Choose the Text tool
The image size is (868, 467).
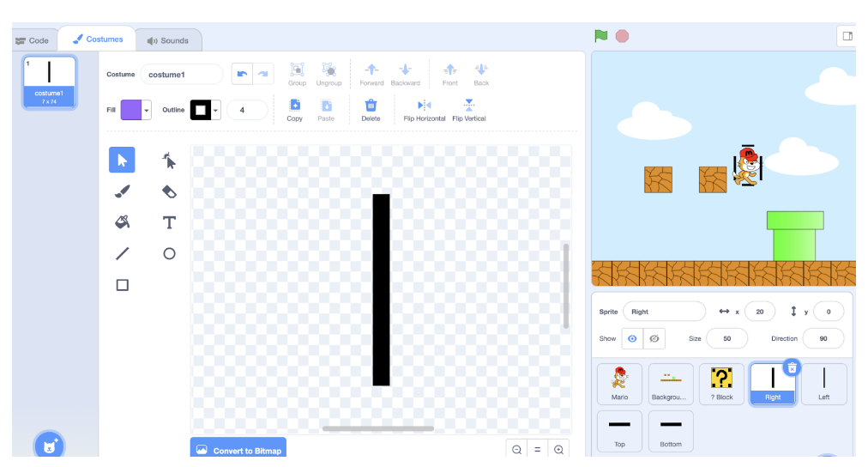169,222
